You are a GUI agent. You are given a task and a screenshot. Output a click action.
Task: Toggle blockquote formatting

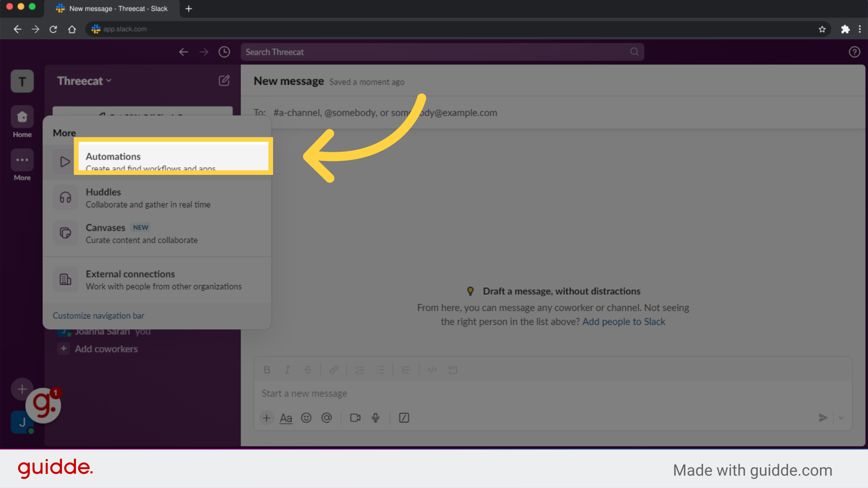406,370
